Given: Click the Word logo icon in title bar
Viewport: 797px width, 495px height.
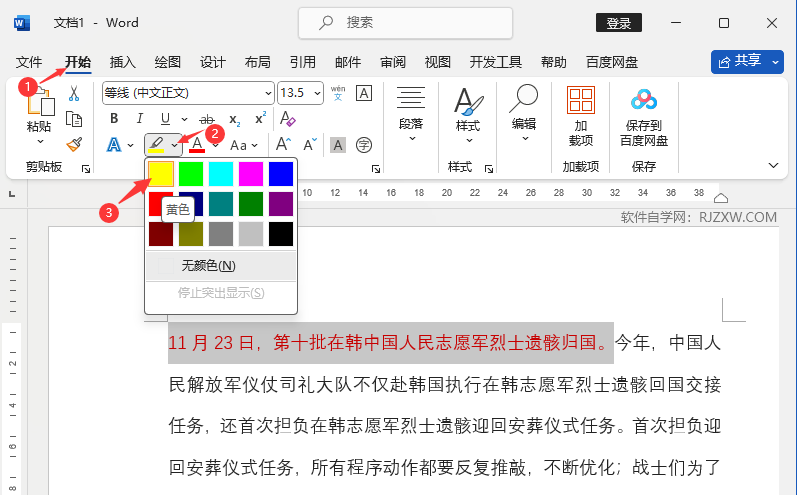Looking at the screenshot, I should click(x=22, y=23).
